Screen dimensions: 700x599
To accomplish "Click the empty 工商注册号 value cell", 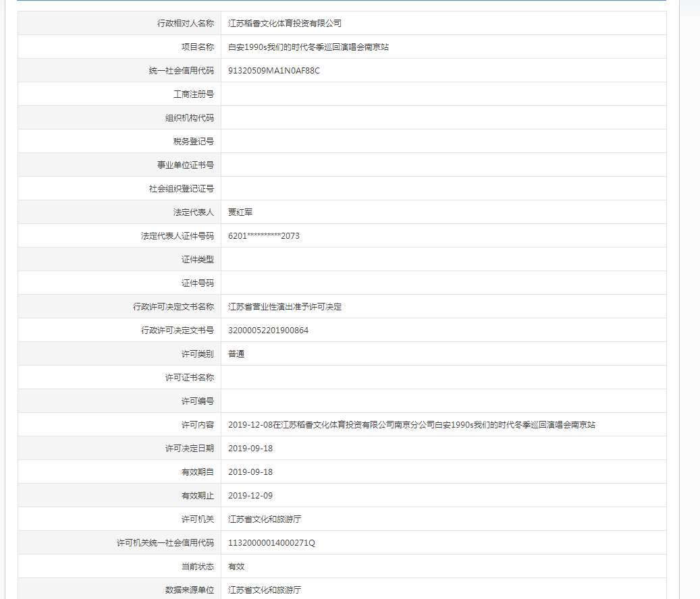I will (443, 94).
